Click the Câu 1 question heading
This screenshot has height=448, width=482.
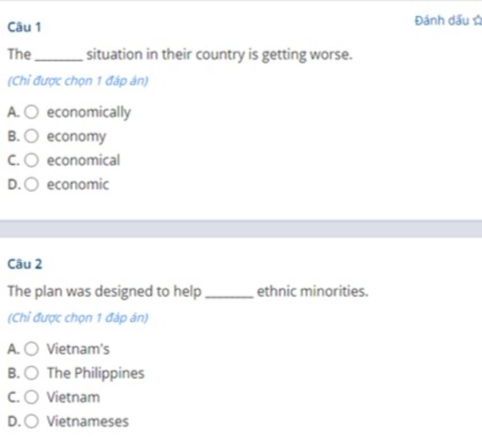(x=24, y=27)
